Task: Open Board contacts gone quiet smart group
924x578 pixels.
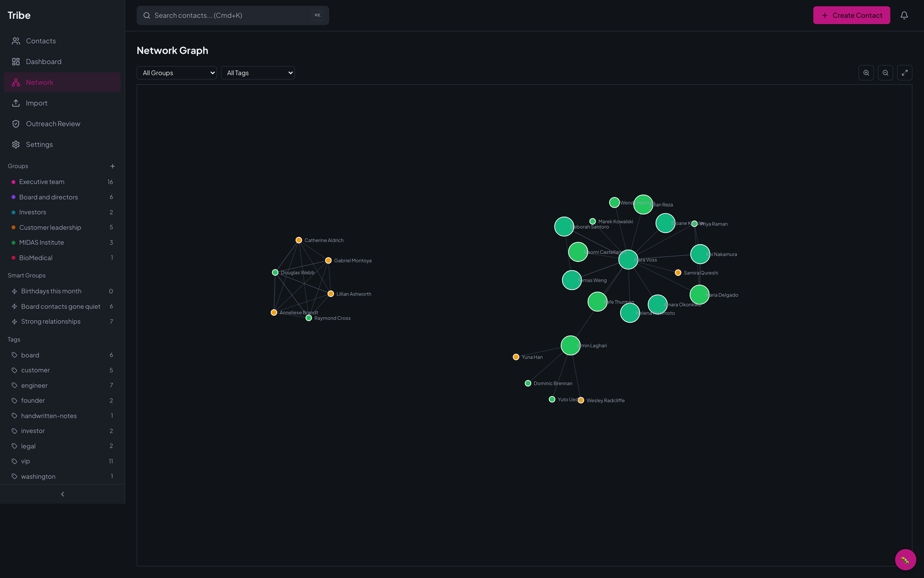Action: tap(63, 306)
